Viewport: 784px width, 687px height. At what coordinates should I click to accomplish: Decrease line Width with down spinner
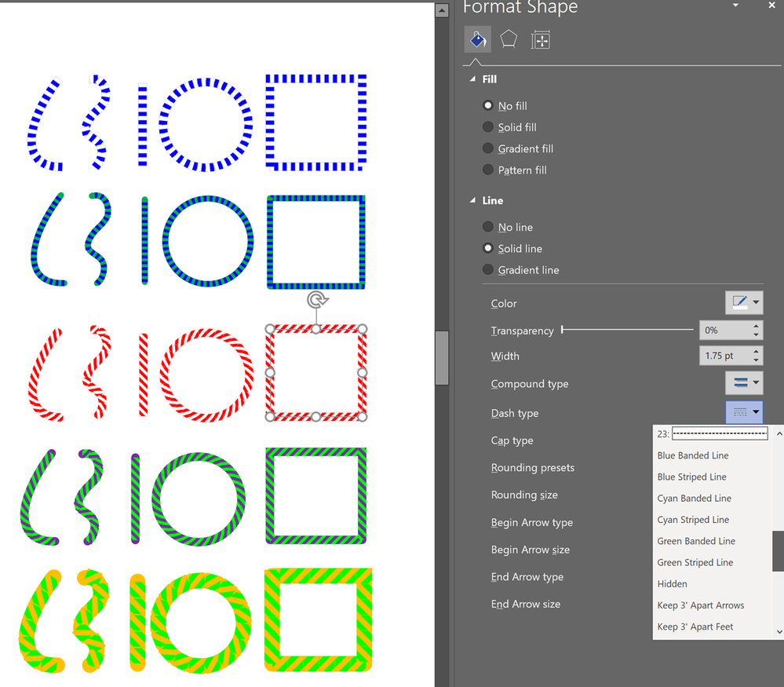pyautogui.click(x=756, y=360)
